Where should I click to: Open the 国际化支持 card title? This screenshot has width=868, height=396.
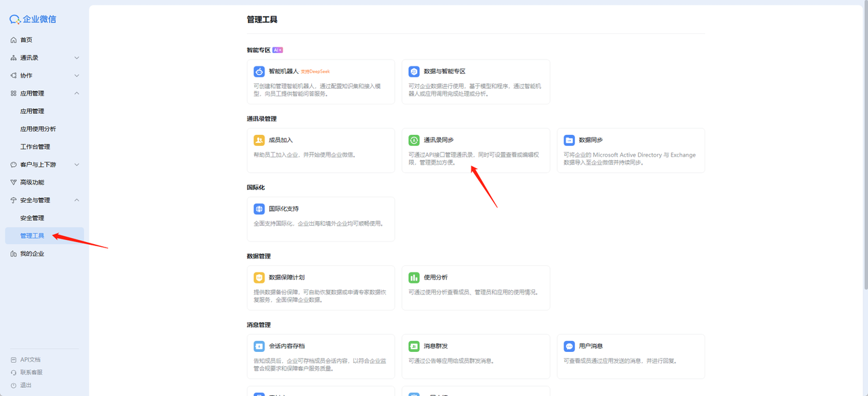[x=283, y=209]
